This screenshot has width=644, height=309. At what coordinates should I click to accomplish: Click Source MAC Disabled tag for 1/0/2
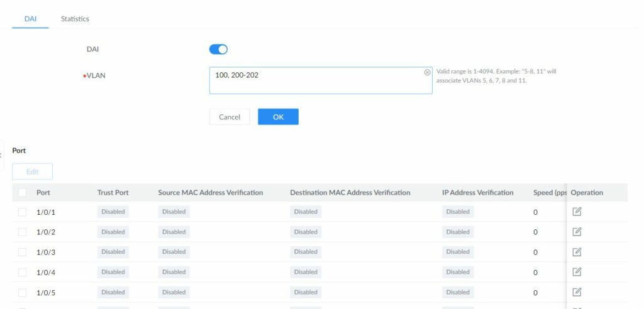[174, 232]
